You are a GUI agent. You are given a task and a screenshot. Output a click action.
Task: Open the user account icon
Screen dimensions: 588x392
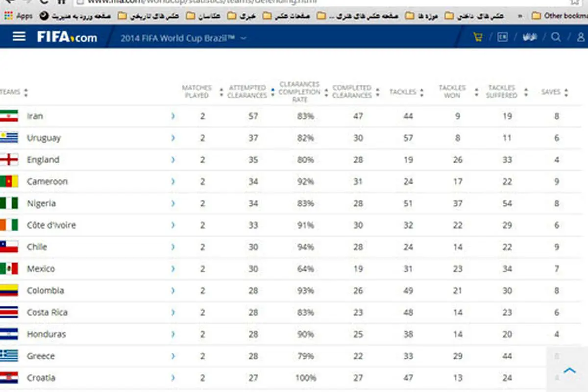coord(581,37)
